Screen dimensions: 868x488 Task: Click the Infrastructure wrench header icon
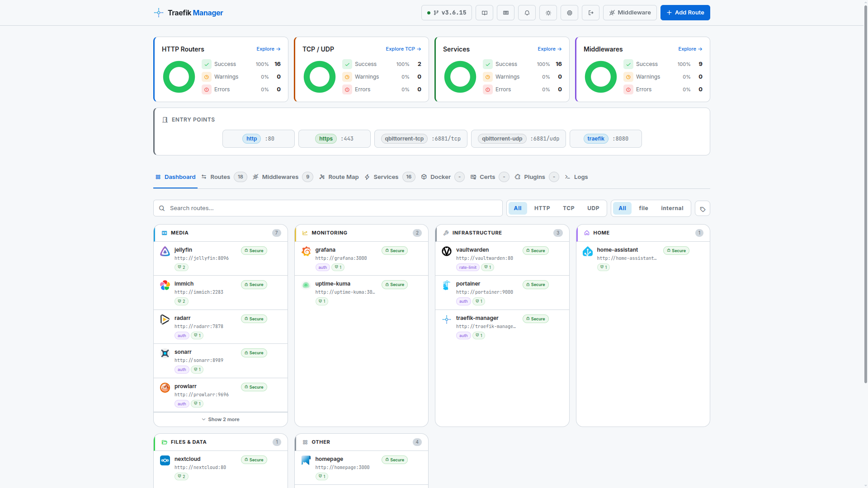click(446, 233)
